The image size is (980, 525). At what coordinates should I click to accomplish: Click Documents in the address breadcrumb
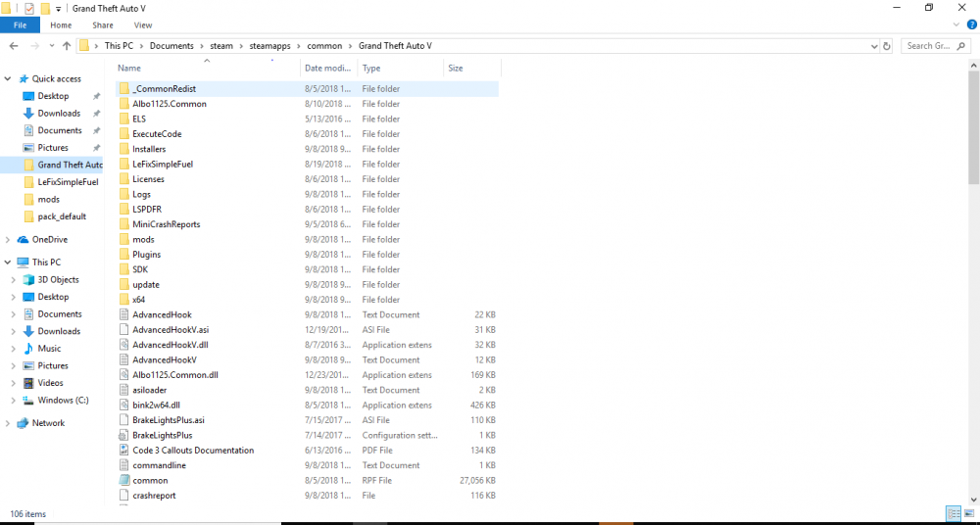(171, 46)
